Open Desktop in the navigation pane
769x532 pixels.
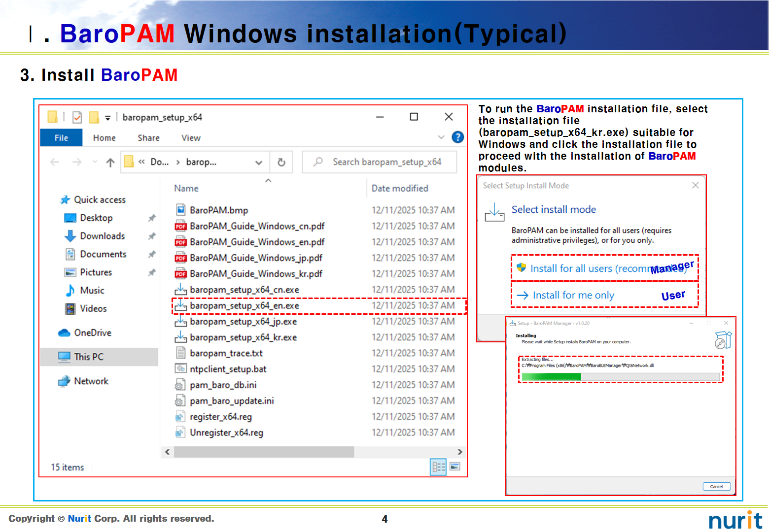point(89,218)
